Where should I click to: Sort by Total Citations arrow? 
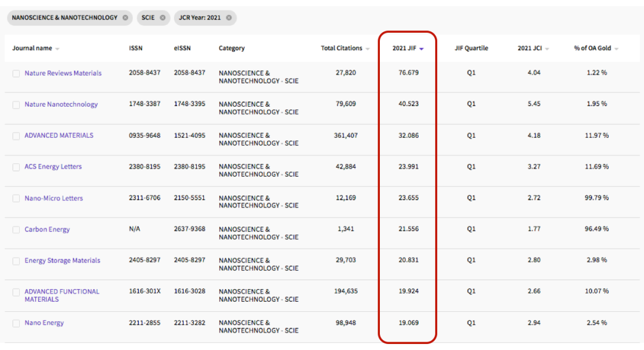pyautogui.click(x=367, y=49)
